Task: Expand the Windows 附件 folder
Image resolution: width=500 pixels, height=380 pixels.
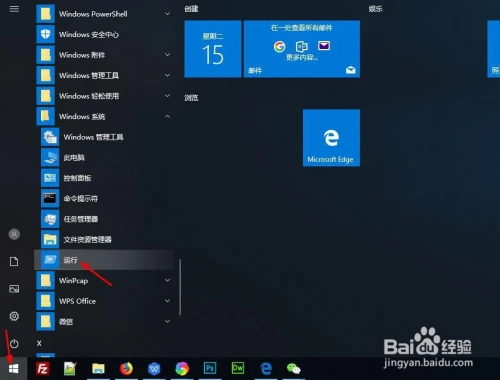Action: coord(104,55)
